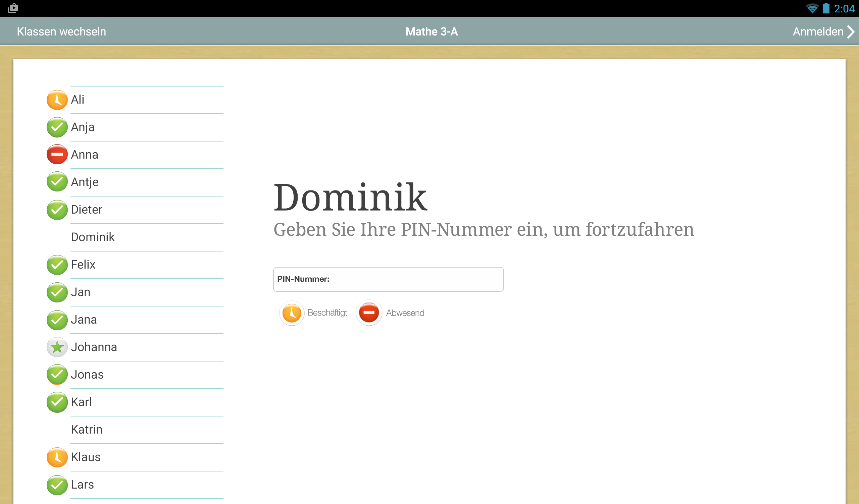Tap the Mathe 3-A class title

pyautogui.click(x=432, y=31)
